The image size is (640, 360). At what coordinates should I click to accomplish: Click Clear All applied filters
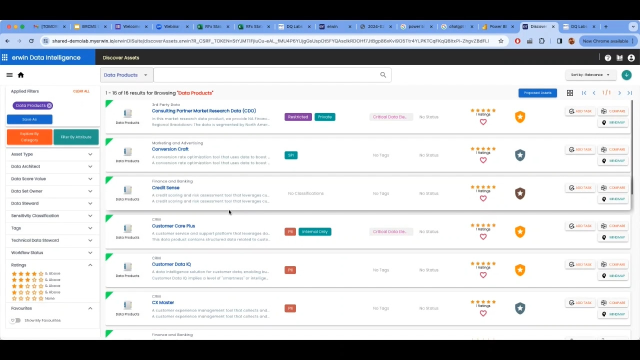point(81,91)
